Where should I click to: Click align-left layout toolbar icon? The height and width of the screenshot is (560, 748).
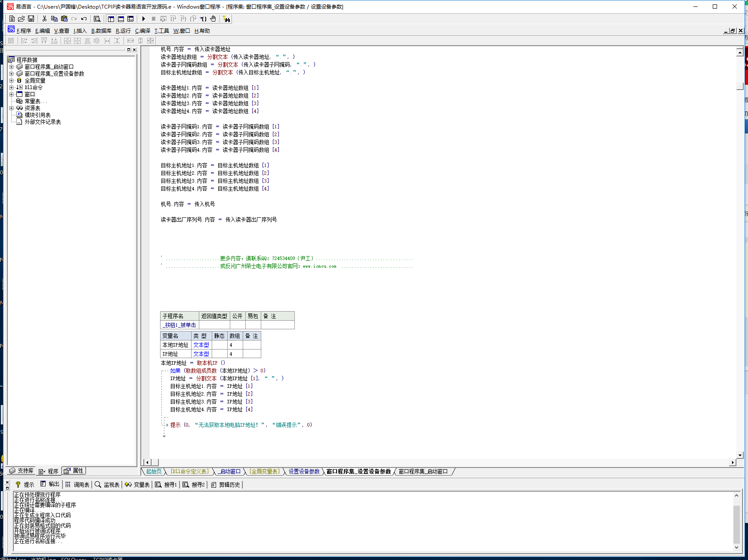[24, 40]
